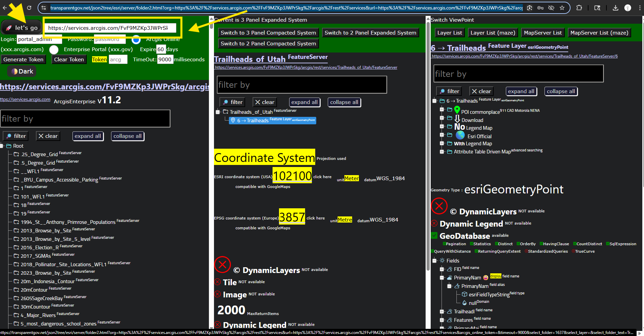644x336 pixels.
Task: Click the rocket icon on let's go
Action: tap(9, 28)
